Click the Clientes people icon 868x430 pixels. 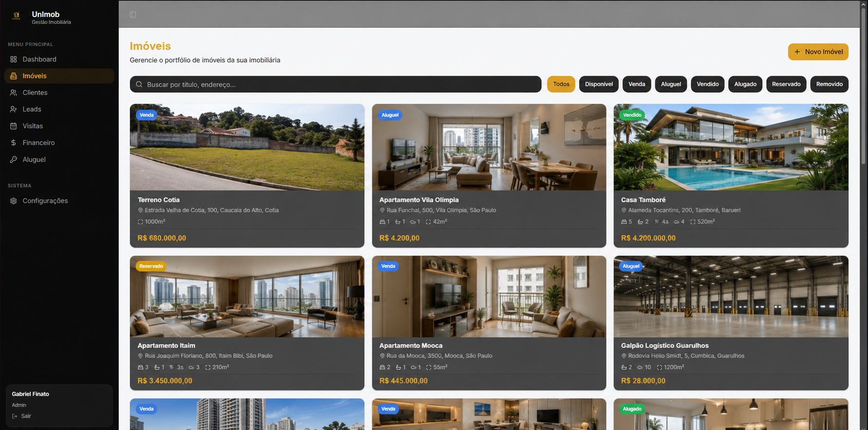(x=14, y=93)
